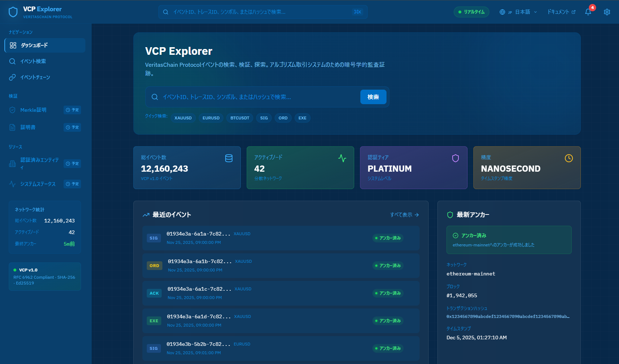Click the activity pulse icon on the アクティブノード card
Image resolution: width=619 pixels, height=364 pixels.
342,158
